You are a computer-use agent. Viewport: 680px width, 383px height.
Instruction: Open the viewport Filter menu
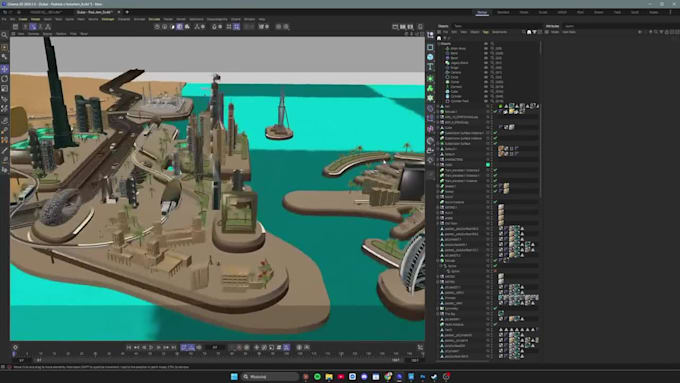73,33
